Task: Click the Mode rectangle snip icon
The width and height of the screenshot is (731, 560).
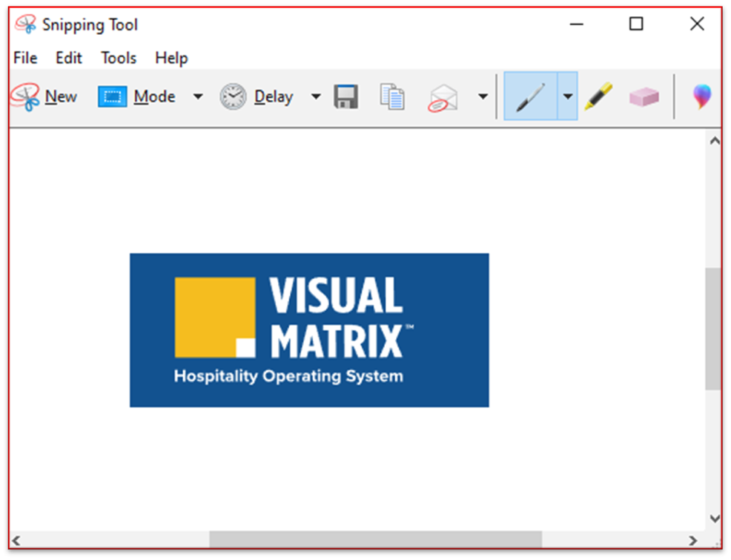Action: coord(113,96)
